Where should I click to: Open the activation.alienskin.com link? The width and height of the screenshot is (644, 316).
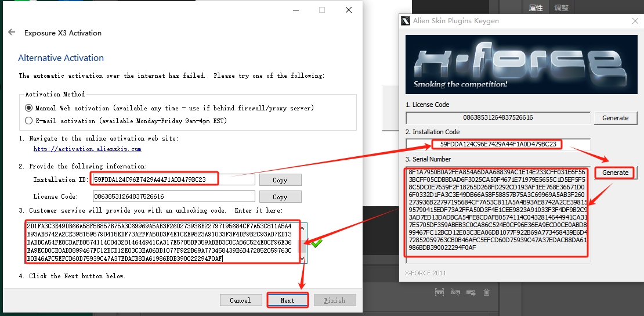coord(88,149)
